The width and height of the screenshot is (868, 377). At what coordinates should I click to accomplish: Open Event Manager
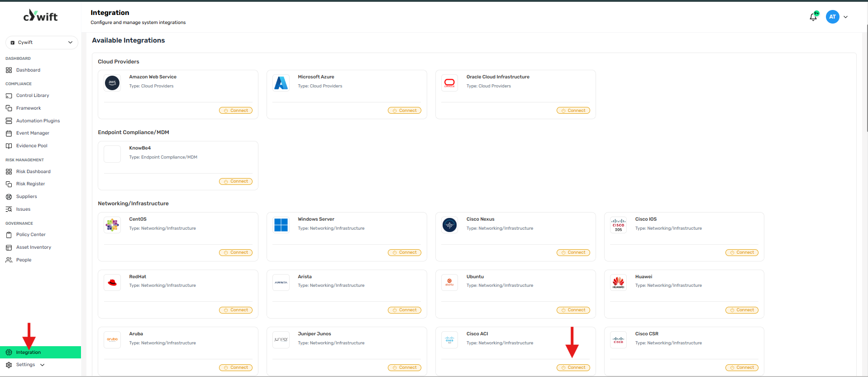click(x=33, y=133)
